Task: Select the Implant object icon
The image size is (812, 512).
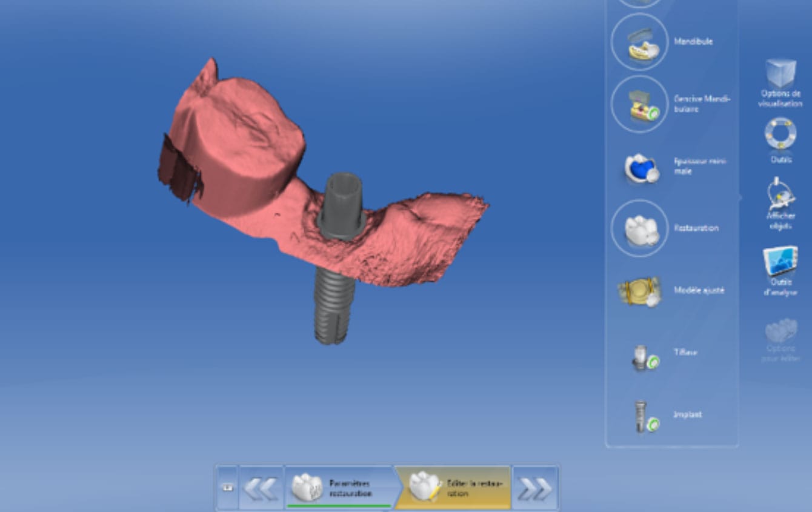Action: (x=642, y=417)
